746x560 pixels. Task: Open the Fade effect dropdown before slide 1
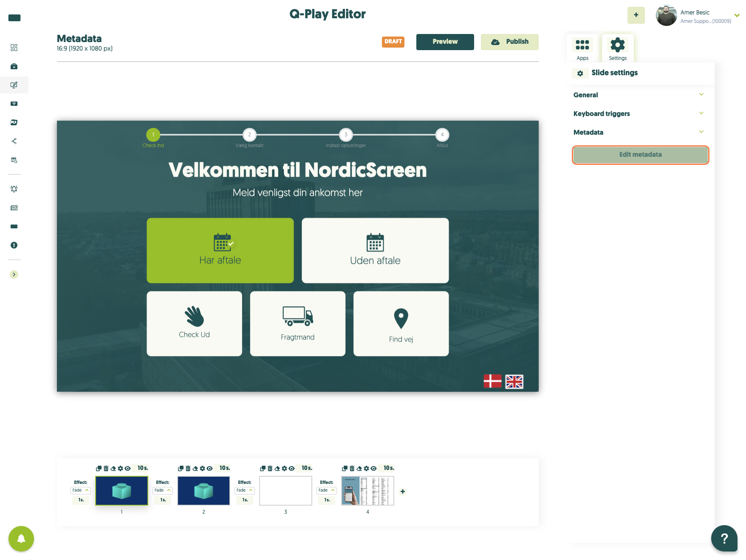click(80, 490)
